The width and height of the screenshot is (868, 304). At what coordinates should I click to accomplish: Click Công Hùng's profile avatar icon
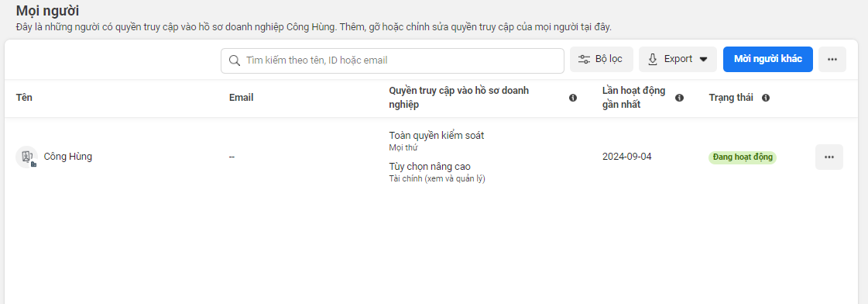pyautogui.click(x=26, y=157)
